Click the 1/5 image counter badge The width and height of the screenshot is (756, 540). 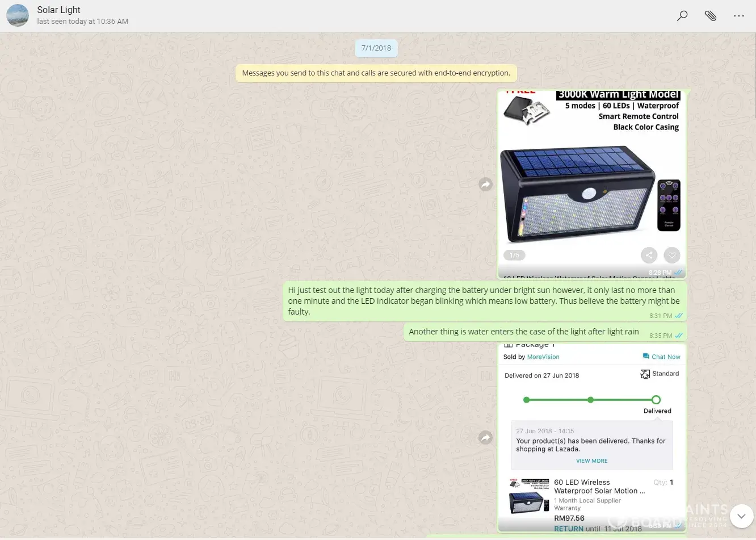[514, 256]
